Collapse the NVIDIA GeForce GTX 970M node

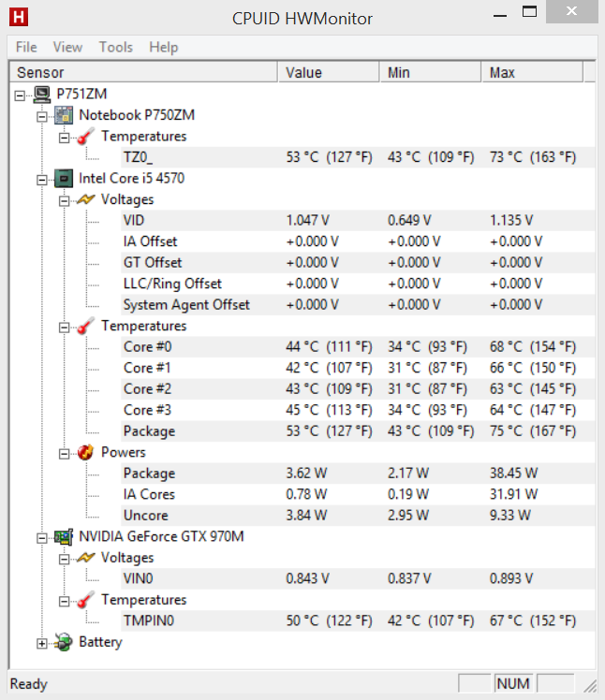[42, 538]
